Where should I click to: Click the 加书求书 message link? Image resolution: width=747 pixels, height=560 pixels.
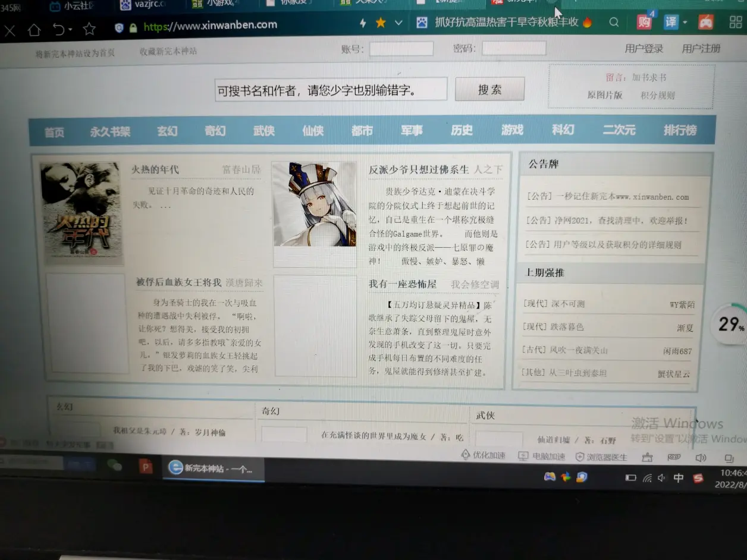(649, 77)
